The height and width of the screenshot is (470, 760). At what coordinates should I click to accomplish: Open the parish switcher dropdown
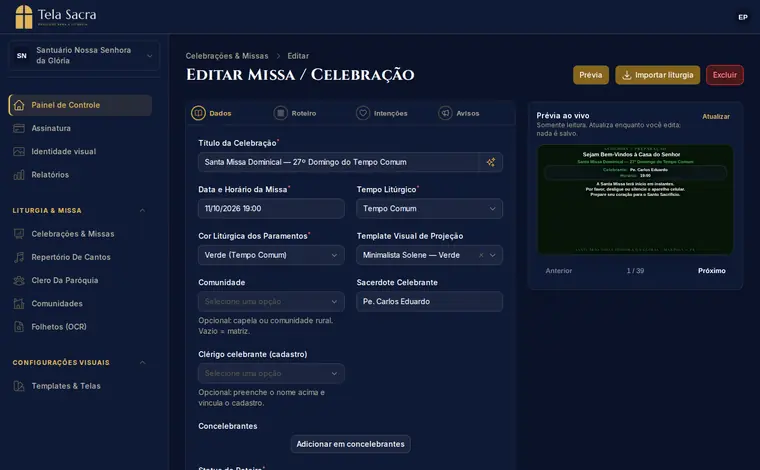click(84, 56)
